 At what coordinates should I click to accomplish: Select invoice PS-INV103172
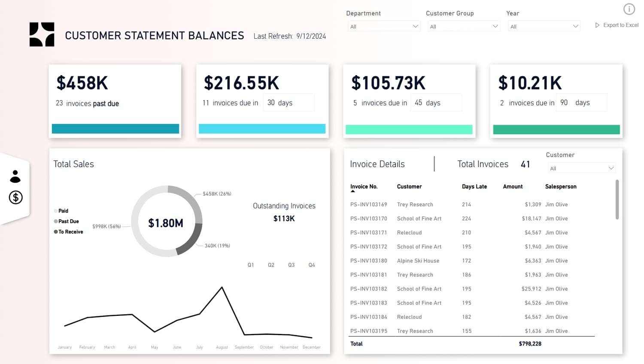point(369,247)
